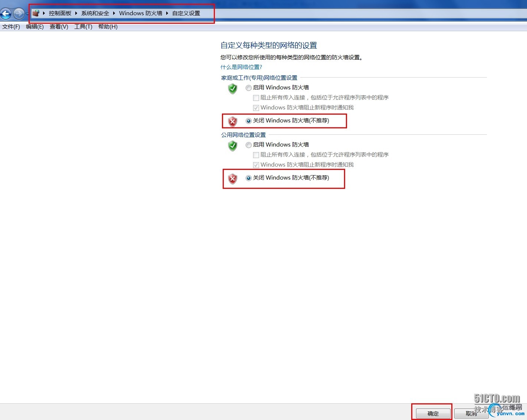Navigate to 控制面板 in the breadcrumb

[x=60, y=13]
